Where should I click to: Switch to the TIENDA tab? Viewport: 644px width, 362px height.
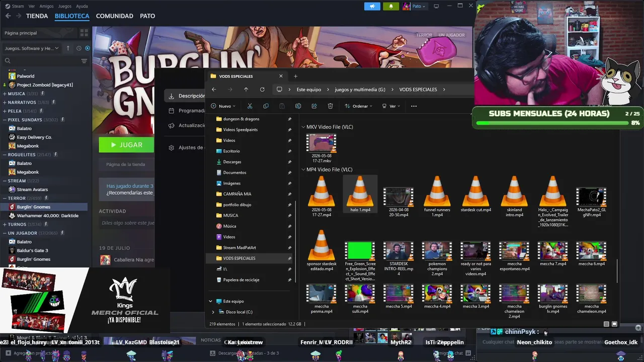(x=37, y=16)
